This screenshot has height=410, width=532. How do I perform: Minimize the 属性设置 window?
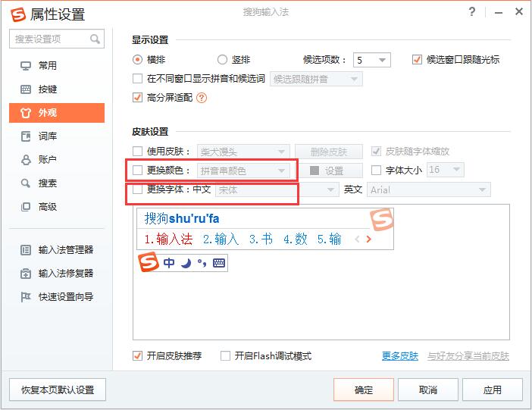[x=499, y=12]
